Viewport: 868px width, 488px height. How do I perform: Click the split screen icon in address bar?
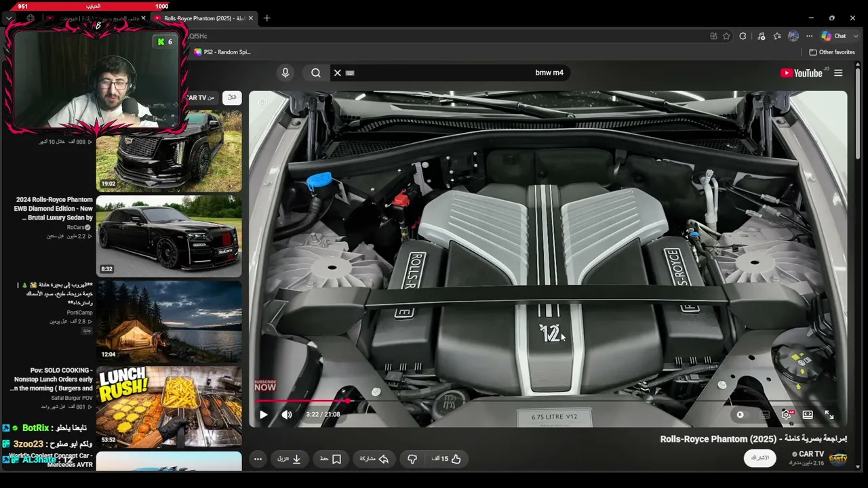coord(713,36)
